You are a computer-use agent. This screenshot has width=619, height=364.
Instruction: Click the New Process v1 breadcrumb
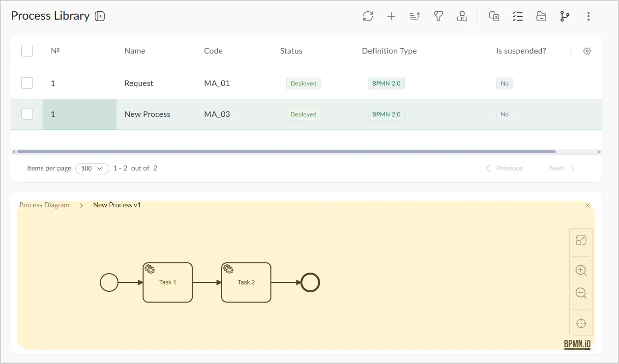[x=117, y=205]
